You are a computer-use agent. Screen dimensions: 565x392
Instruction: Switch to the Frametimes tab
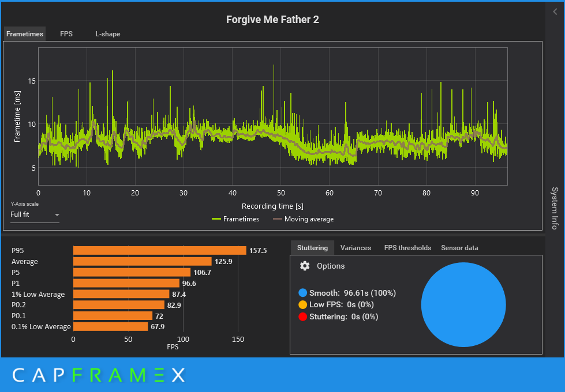[x=25, y=34]
